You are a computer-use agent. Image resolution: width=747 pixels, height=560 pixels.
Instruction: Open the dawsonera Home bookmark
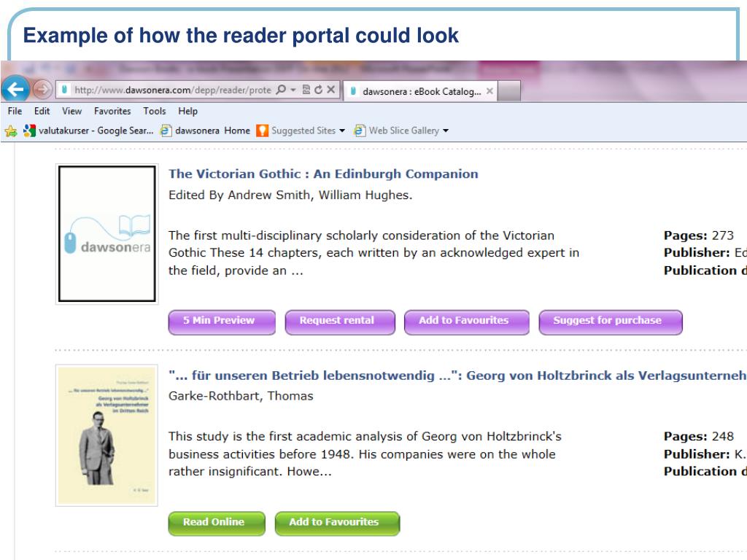point(205,131)
